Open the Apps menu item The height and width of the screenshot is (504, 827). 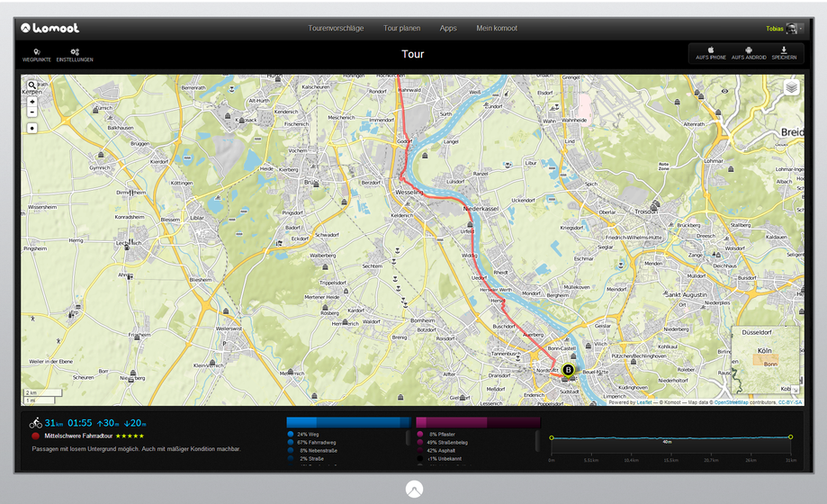(448, 29)
